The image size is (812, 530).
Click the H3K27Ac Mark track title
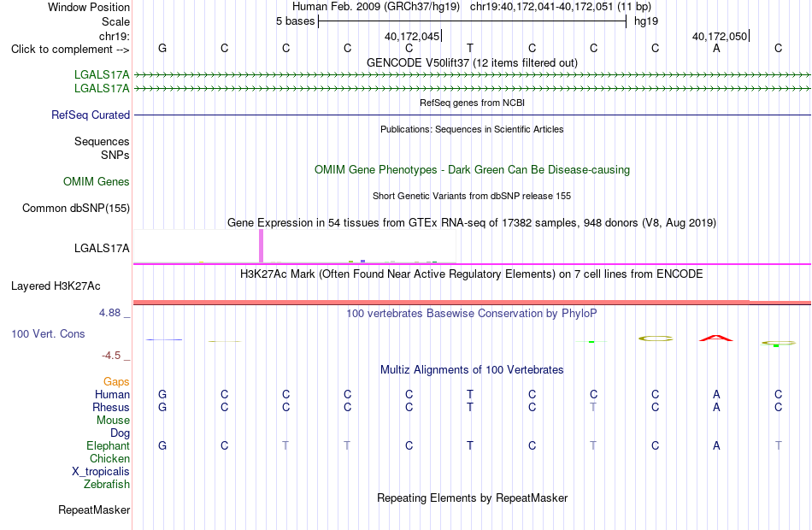[472, 274]
